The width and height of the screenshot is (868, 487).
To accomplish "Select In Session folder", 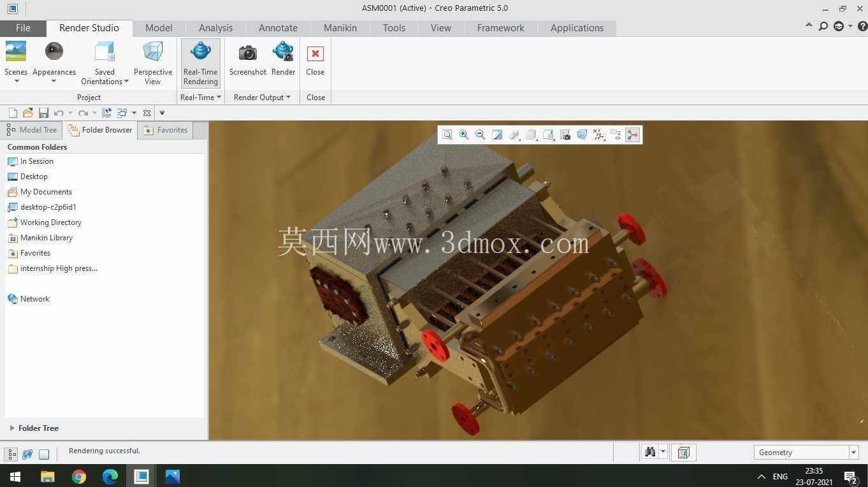I will click(30, 161).
